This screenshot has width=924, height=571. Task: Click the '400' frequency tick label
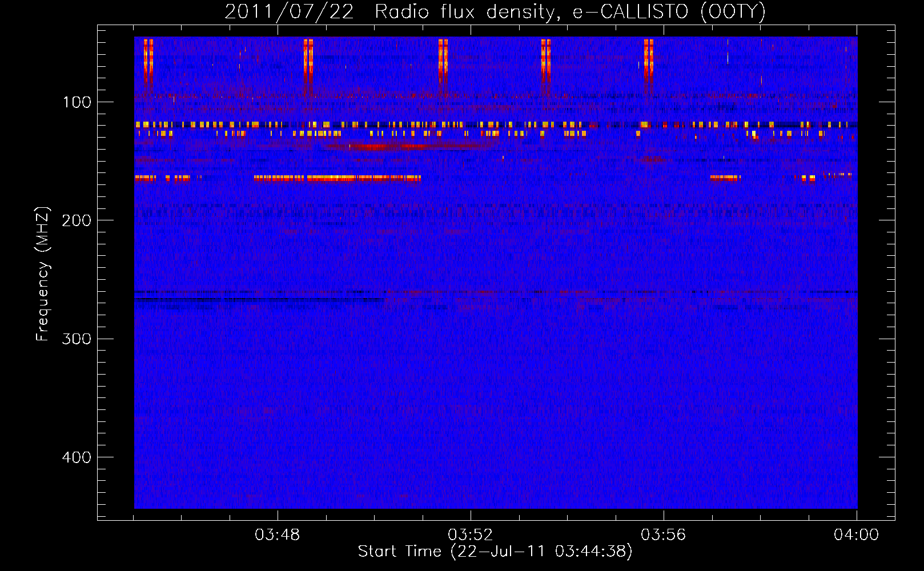[77, 457]
